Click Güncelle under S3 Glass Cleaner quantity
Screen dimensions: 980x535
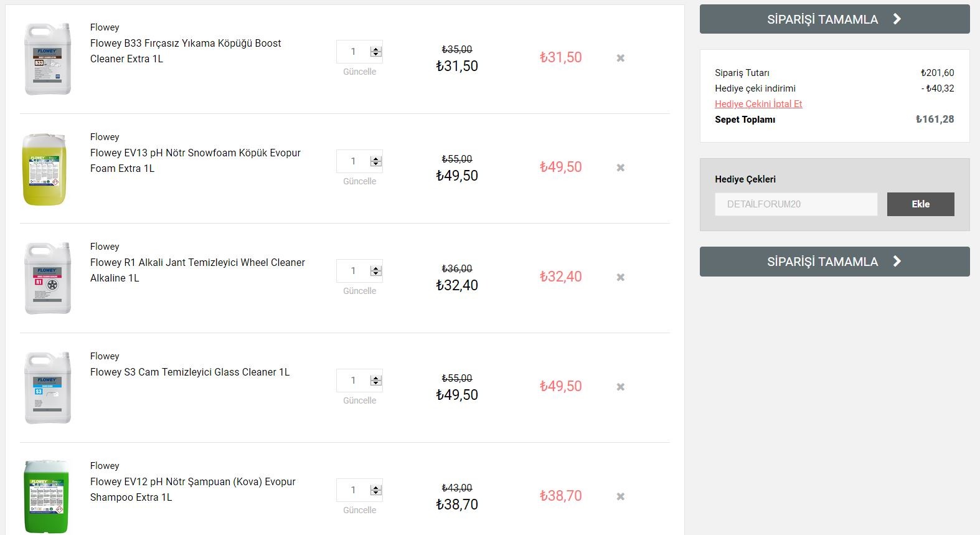[x=359, y=400]
